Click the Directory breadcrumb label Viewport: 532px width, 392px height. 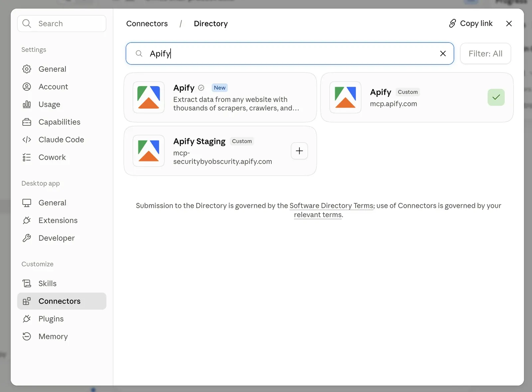(211, 24)
